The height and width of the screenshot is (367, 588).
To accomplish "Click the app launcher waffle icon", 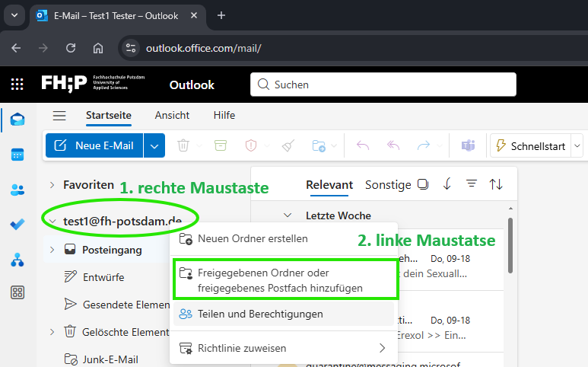I will click(17, 85).
